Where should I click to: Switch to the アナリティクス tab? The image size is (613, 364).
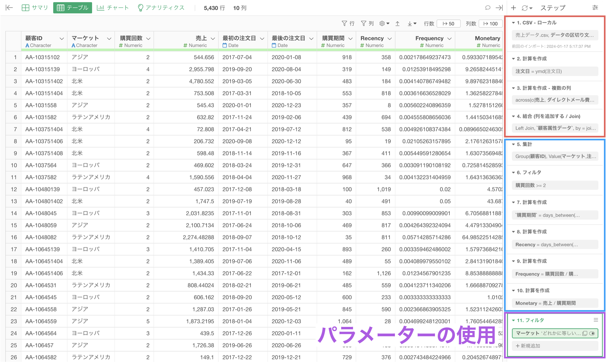(161, 8)
